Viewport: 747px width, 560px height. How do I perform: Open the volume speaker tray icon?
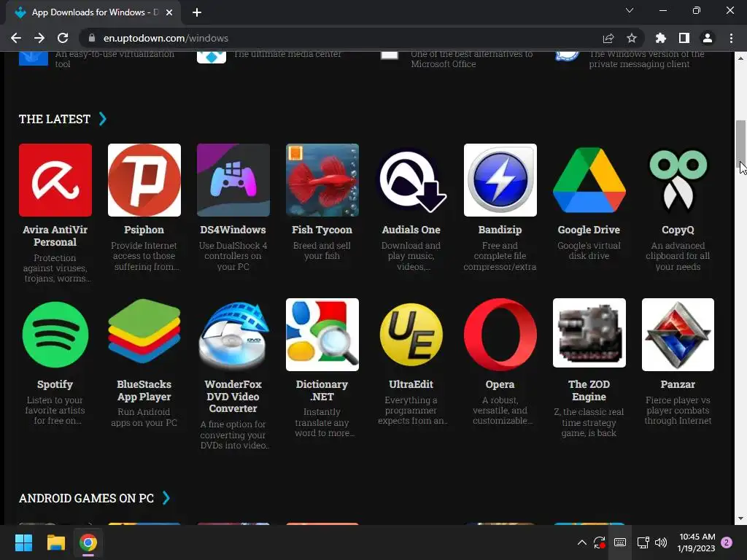(661, 542)
